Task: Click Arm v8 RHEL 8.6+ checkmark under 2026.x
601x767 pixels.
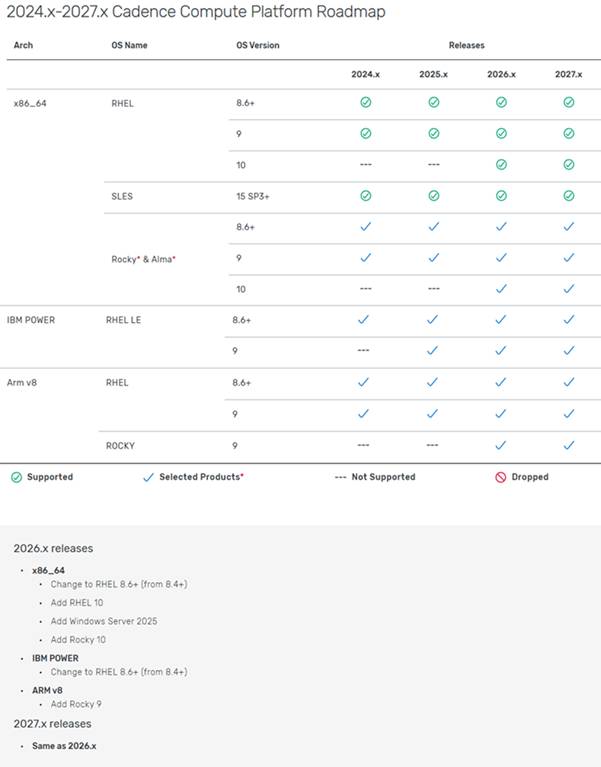Action: pyautogui.click(x=500, y=383)
